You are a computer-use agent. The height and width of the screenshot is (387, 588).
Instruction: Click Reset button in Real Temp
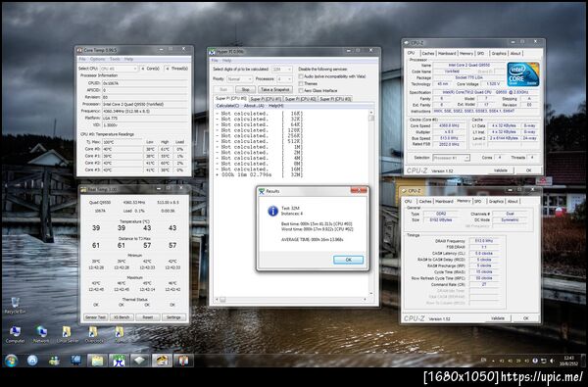tap(148, 317)
